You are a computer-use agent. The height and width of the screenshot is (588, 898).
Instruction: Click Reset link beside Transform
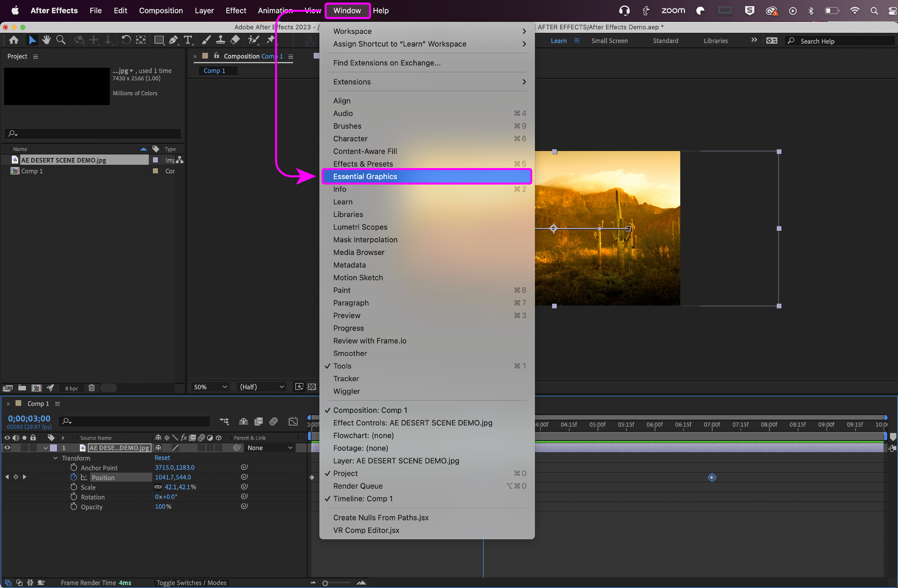pyautogui.click(x=162, y=458)
